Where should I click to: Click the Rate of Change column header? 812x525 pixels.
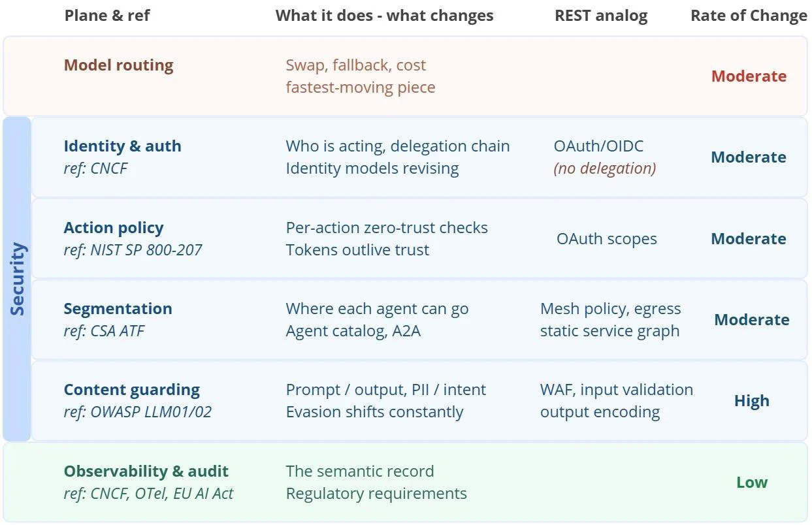(749, 16)
